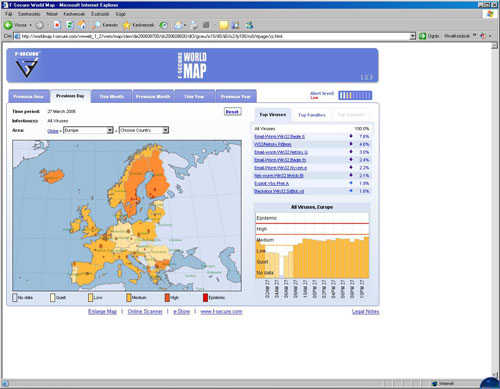Click inside the address URL field
This screenshot has height=389, width=500.
click(213, 36)
